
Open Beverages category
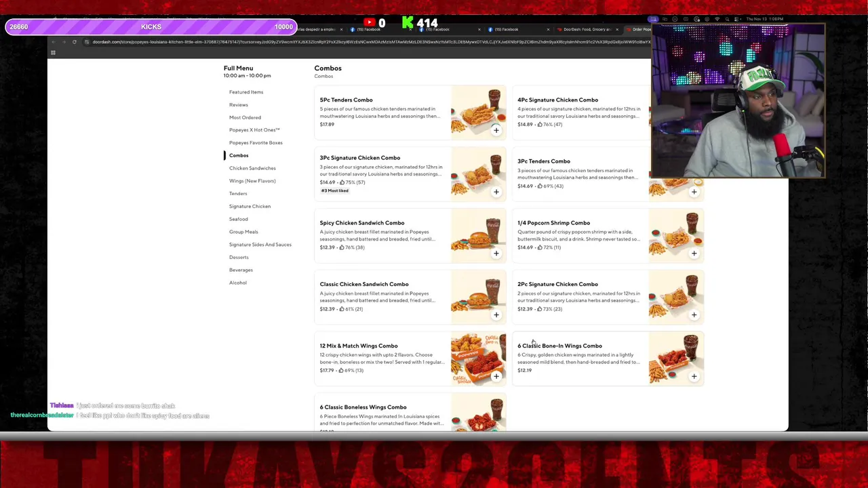coord(241,270)
